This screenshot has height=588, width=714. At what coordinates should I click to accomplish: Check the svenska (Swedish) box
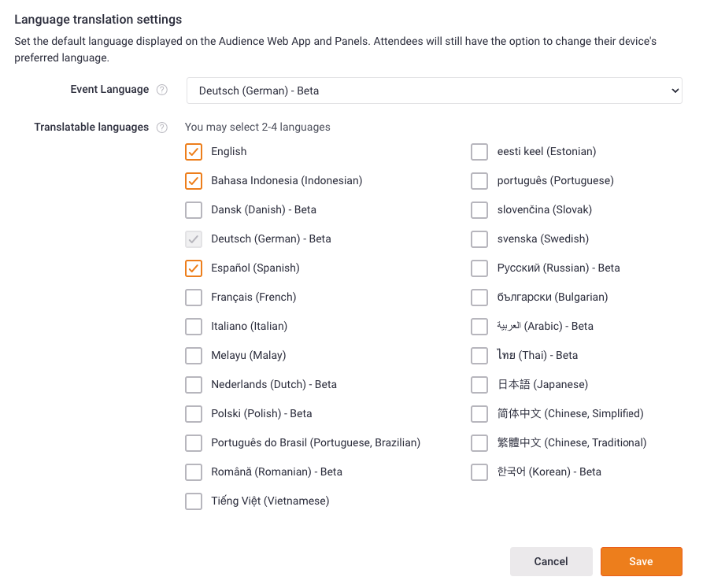479,239
